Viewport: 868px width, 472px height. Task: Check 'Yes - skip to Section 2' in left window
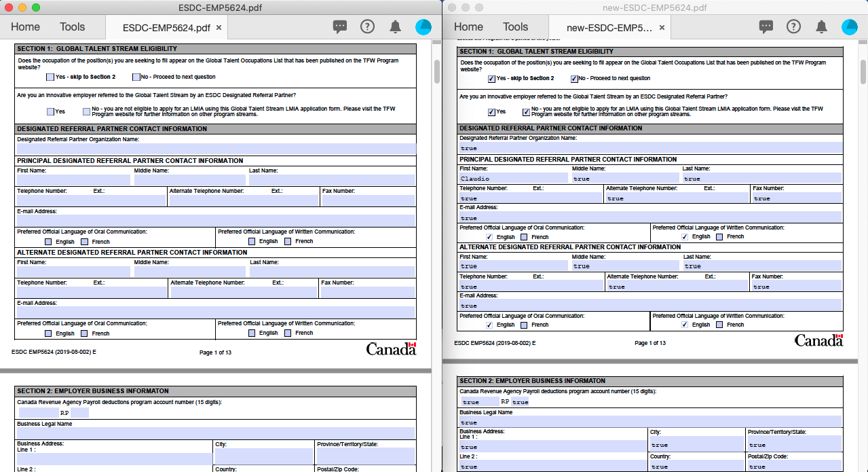click(x=50, y=77)
